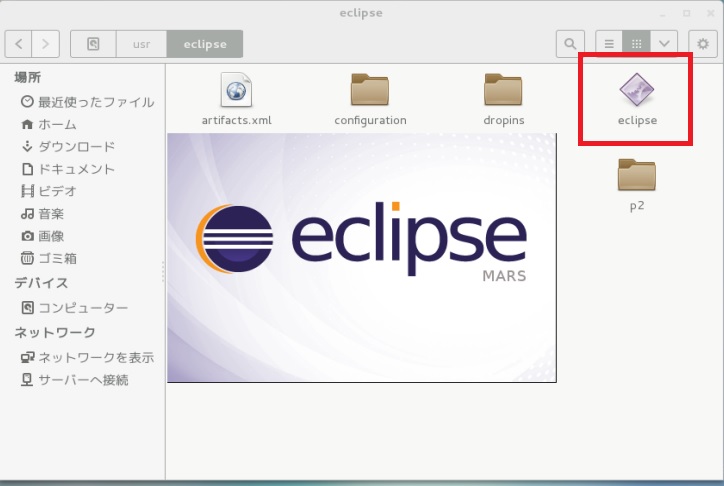Click the p2 folder name label
Screen dimensions: 724x486
[637, 206]
